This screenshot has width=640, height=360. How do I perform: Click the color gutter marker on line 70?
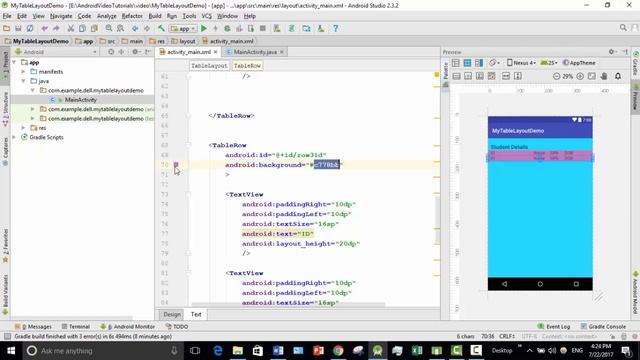pyautogui.click(x=176, y=164)
